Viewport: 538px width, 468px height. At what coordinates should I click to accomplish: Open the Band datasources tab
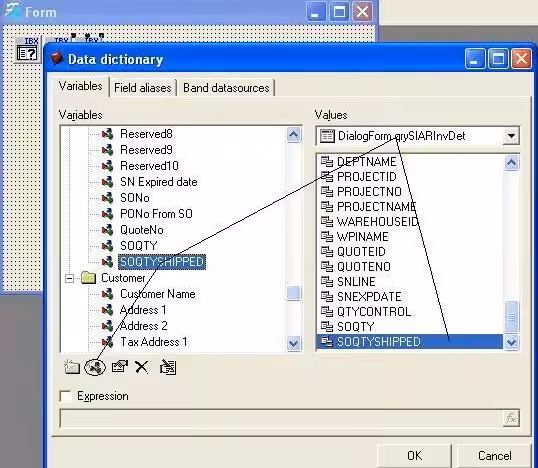coord(226,88)
